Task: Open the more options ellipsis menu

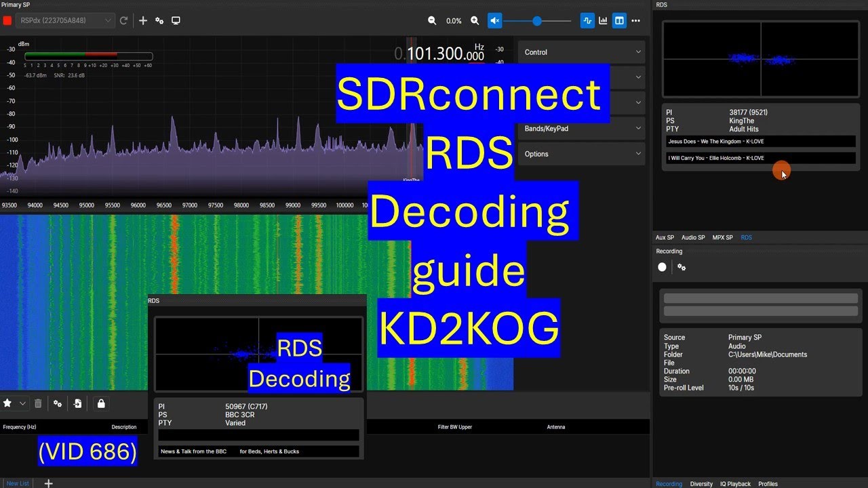Action: point(635,21)
